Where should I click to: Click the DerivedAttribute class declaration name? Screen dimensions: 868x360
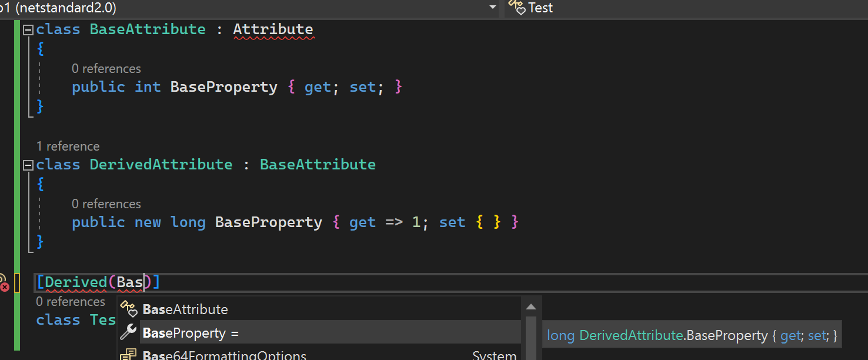pos(161,164)
